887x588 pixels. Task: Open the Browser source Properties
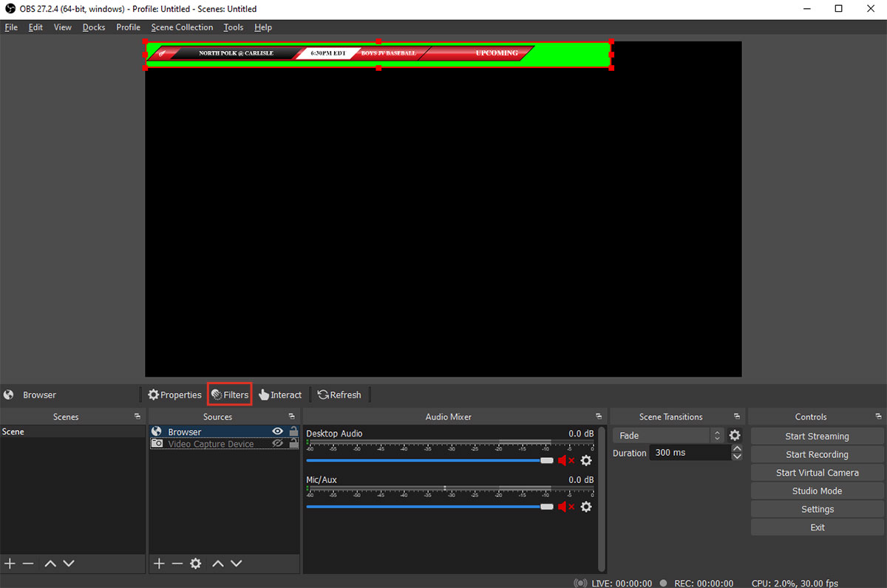click(174, 394)
